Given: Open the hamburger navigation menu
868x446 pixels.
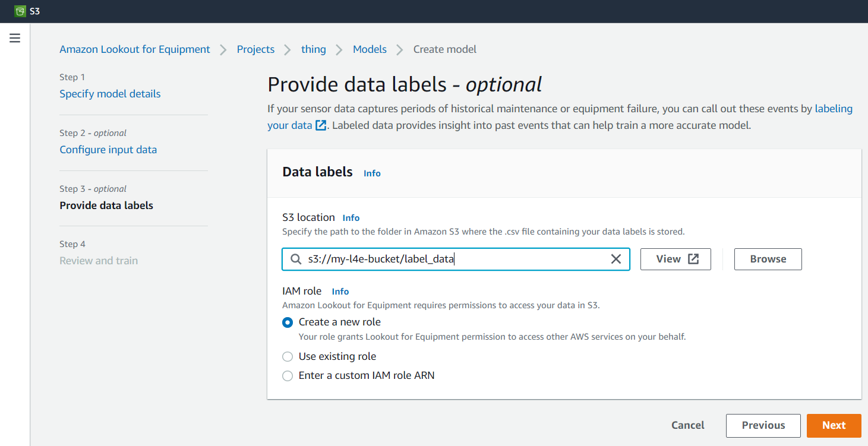Looking at the screenshot, I should point(15,39).
